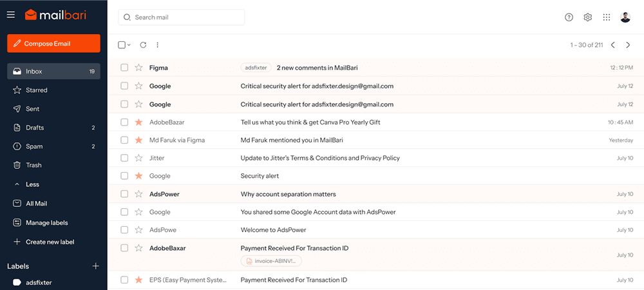Click the Compose Email button
The width and height of the screenshot is (644, 290).
pyautogui.click(x=53, y=44)
